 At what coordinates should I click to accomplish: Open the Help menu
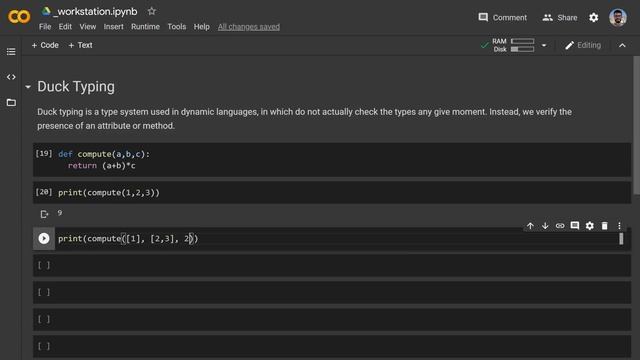coord(202,27)
